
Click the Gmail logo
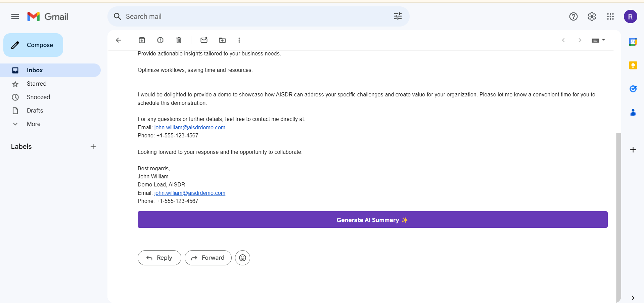pyautogui.click(x=48, y=16)
